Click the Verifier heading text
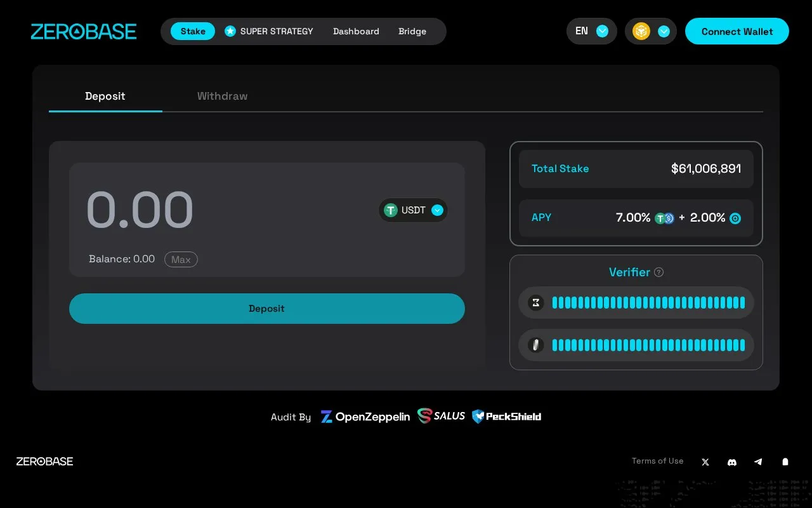 629,272
